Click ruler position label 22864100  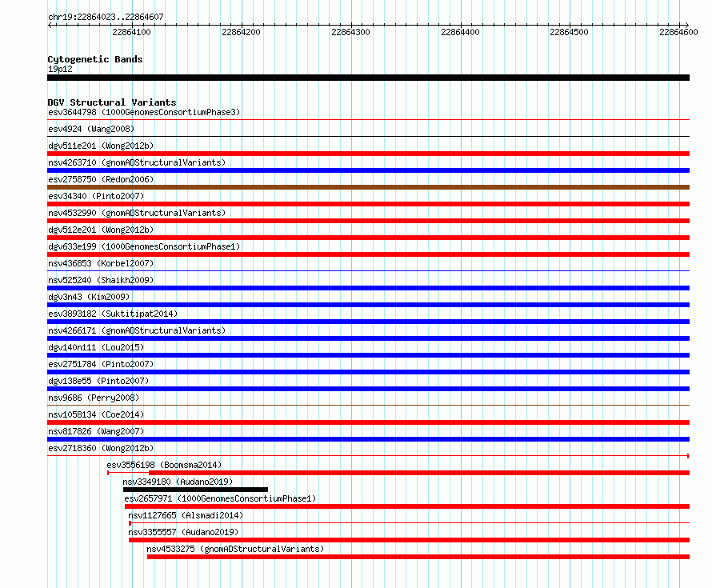[x=131, y=32]
